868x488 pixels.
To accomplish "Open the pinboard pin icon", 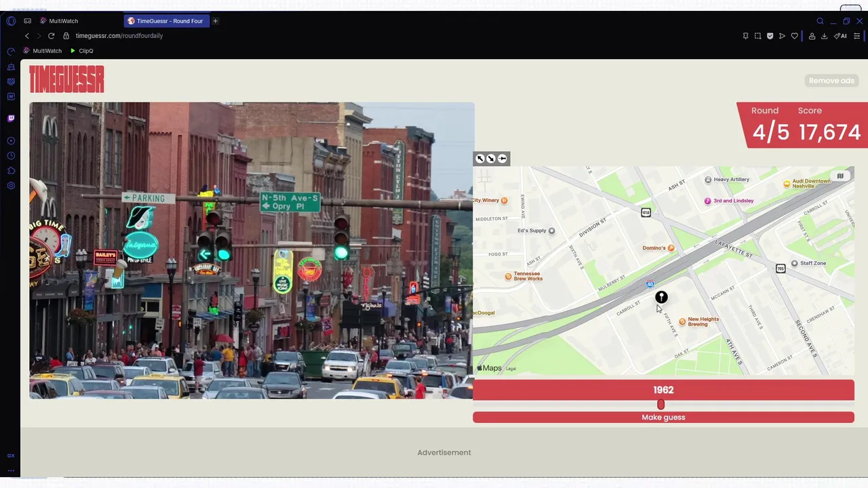I will (745, 36).
